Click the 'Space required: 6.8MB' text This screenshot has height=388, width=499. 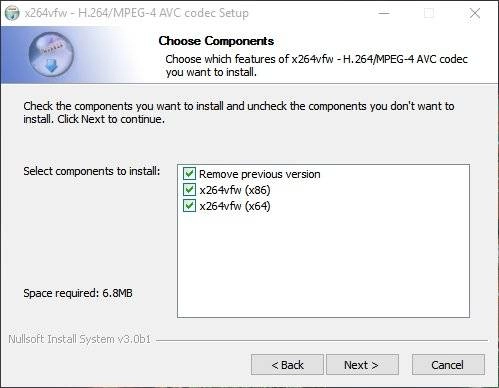click(78, 293)
